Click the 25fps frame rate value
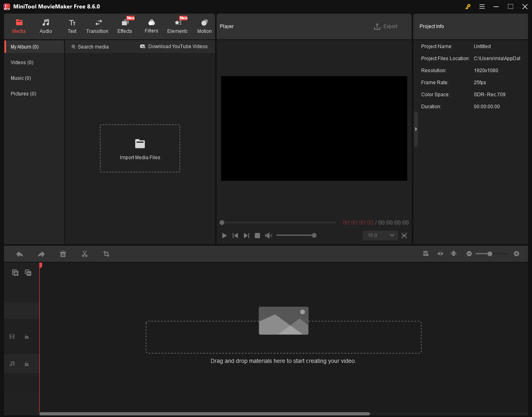Viewport: 532px width, 417px height. click(x=480, y=83)
